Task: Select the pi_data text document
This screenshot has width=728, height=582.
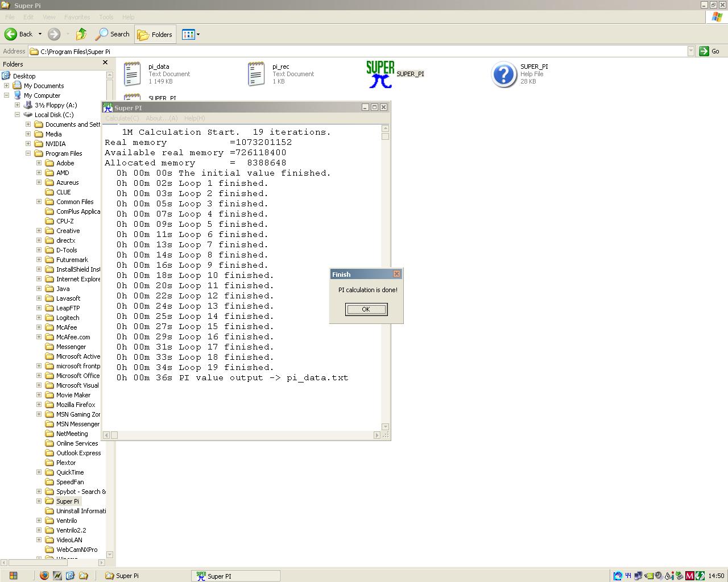Action: coord(156,74)
